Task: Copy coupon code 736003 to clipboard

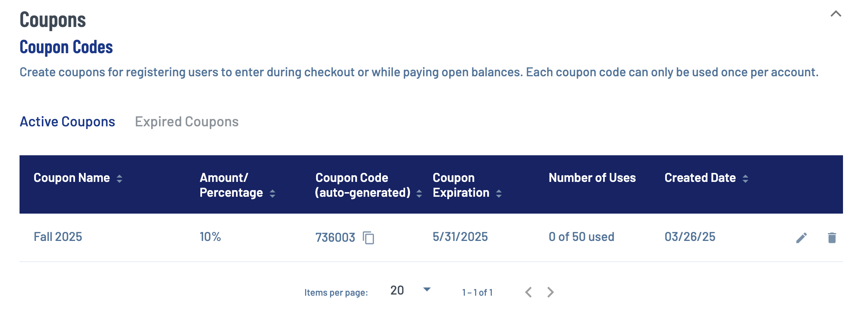Action: [368, 237]
